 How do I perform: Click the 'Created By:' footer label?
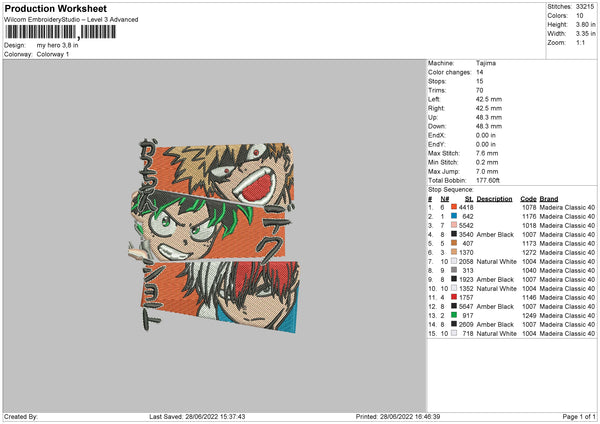[x=21, y=416]
